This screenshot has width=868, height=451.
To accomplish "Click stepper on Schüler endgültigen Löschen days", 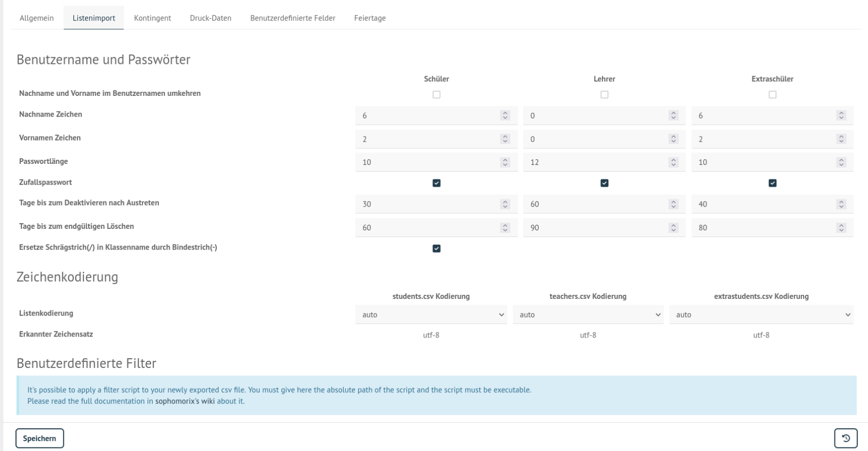I will 505,227.
